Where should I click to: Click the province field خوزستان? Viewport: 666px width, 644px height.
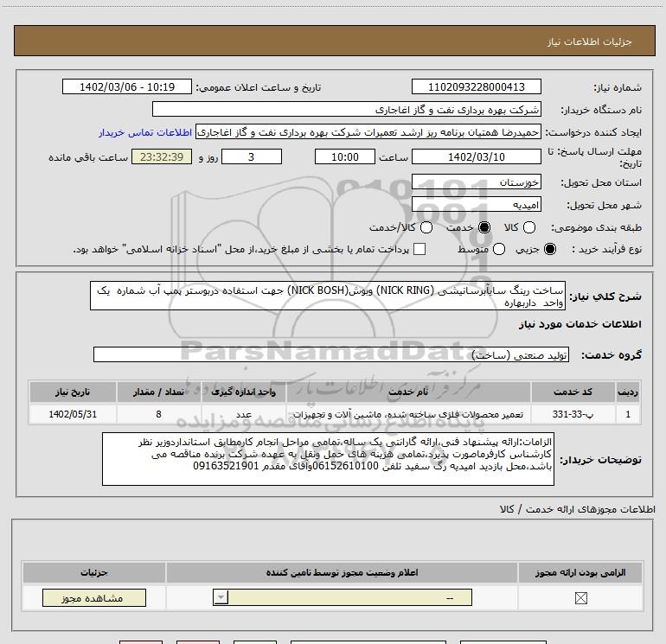(476, 182)
